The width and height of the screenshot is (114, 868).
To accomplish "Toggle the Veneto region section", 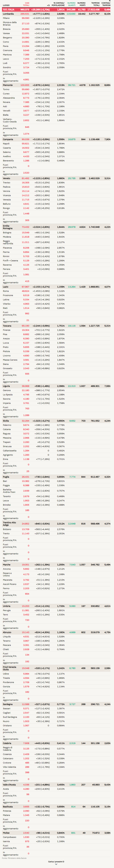I will point(6,178).
